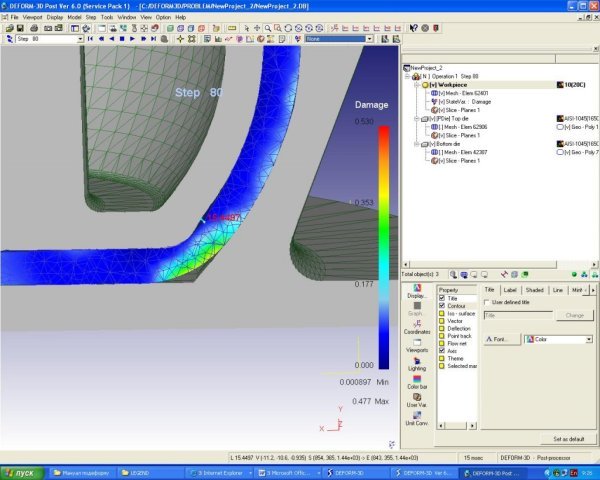This screenshot has height=480, width=600.
Task: Click the tree panel horizontal scrollbar
Action: coord(500,264)
